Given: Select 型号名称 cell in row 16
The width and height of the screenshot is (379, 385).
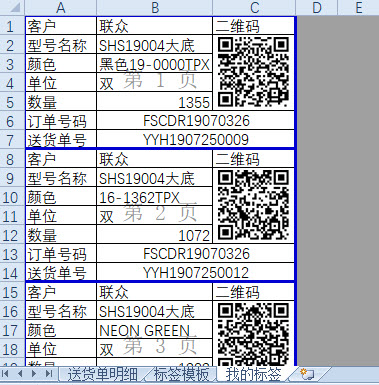Looking at the screenshot, I should click(61, 311).
